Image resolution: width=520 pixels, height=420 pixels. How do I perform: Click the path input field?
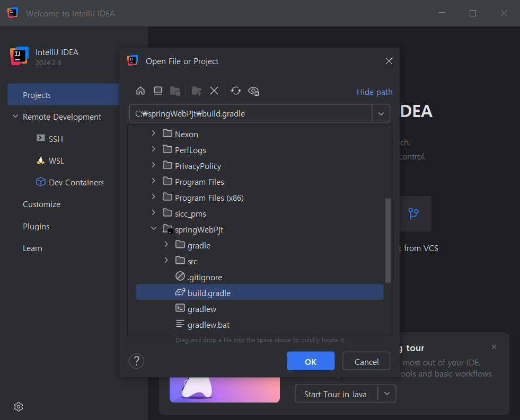[x=250, y=114]
